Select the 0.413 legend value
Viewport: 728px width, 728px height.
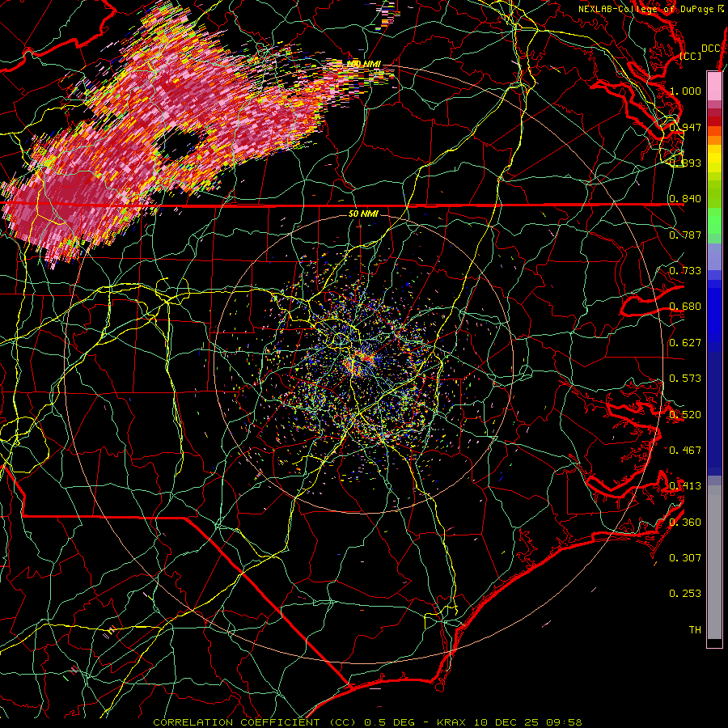pos(685,485)
